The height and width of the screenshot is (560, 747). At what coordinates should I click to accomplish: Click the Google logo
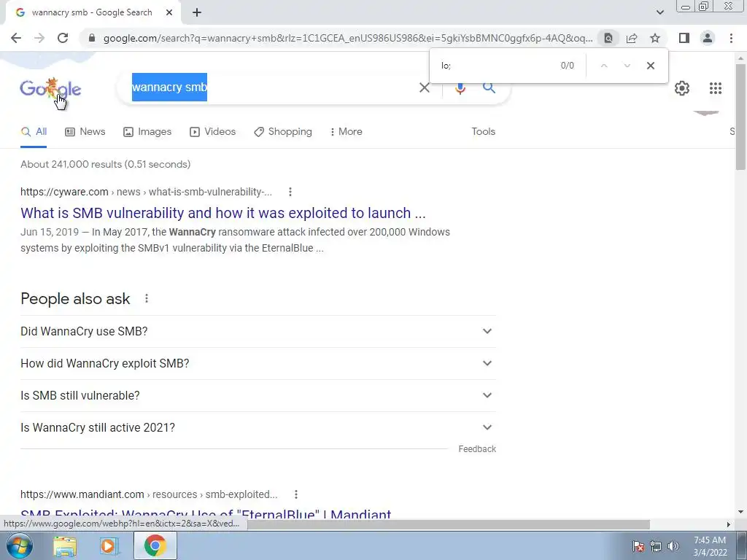point(50,88)
